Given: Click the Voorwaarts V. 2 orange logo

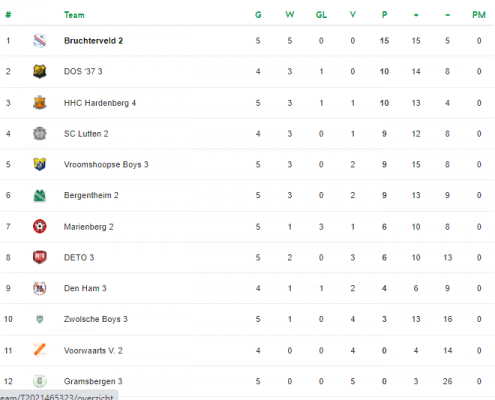Looking at the screenshot, I should (40, 350).
